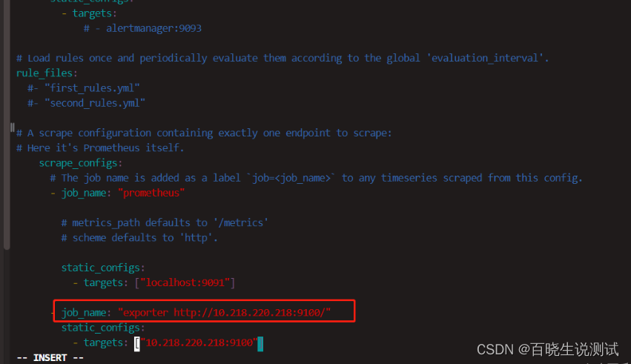
Task: Click the pane handle marker beside the scrape comment
Action: 13,128
